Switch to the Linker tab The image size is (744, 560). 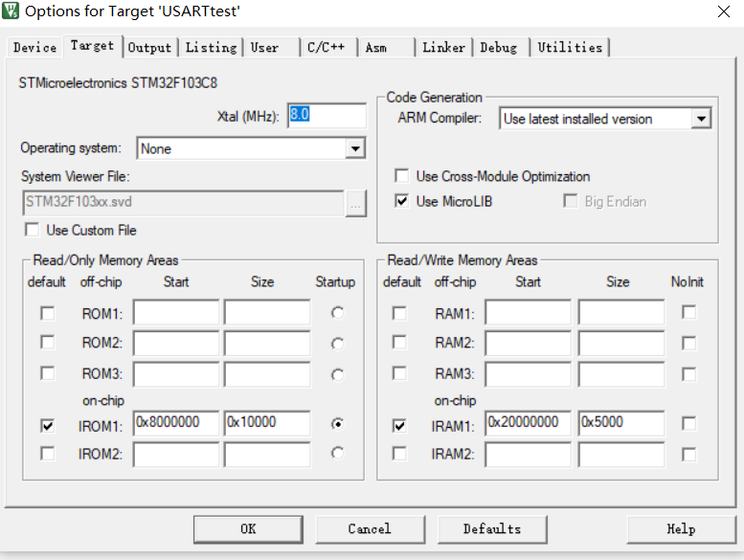pos(443,48)
